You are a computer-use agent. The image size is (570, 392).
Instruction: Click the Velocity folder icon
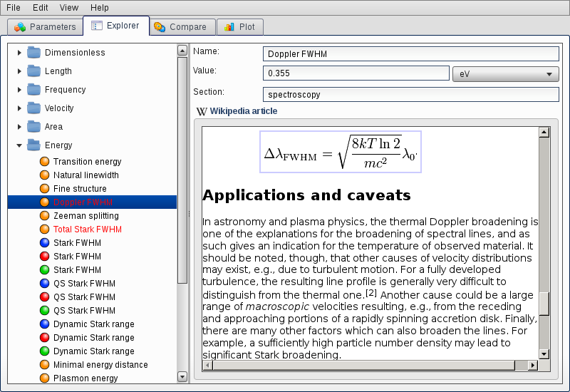click(33, 108)
